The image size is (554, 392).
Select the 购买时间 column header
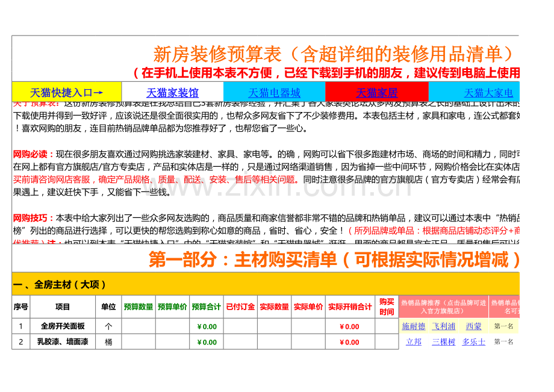tap(387, 307)
